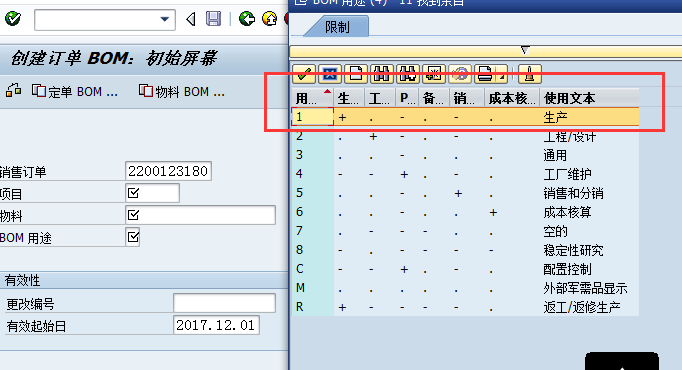Confirm selection with the green check button
This screenshot has width=682, height=370.
coord(304,73)
